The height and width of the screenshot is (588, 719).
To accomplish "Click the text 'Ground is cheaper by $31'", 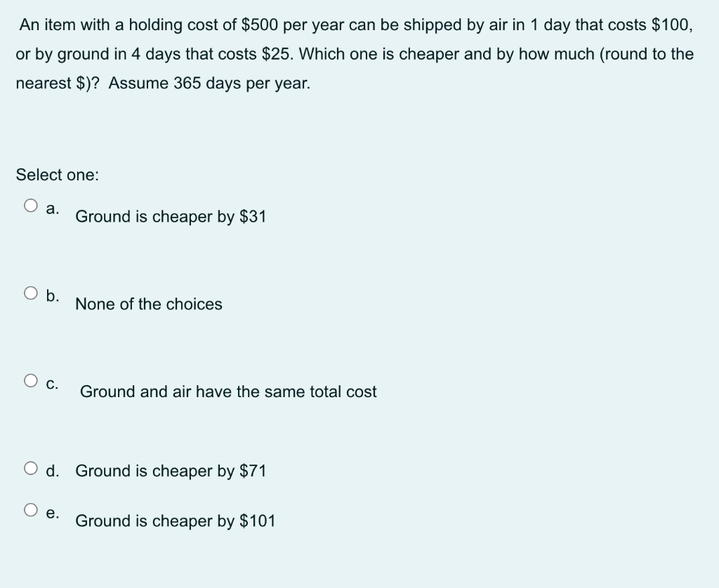I will (x=171, y=218).
